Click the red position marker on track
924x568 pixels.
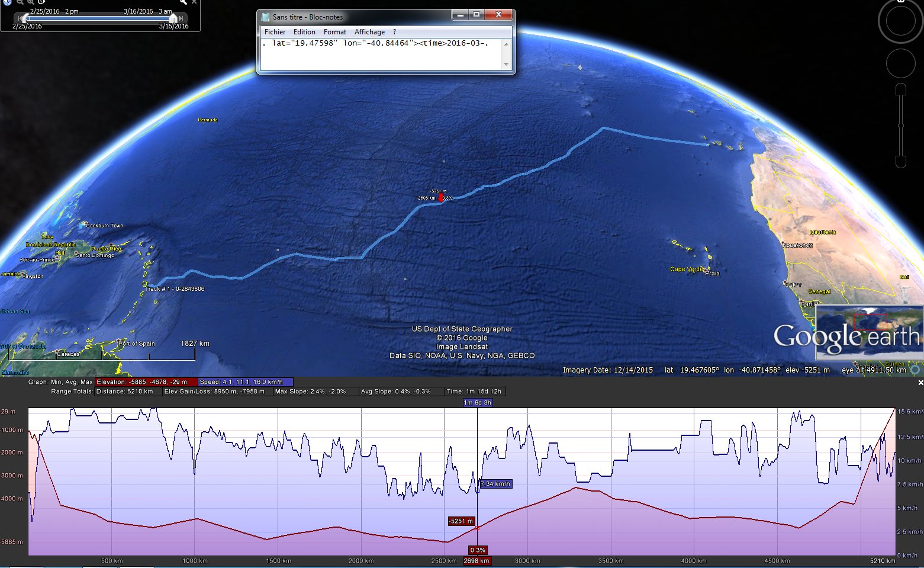point(441,198)
